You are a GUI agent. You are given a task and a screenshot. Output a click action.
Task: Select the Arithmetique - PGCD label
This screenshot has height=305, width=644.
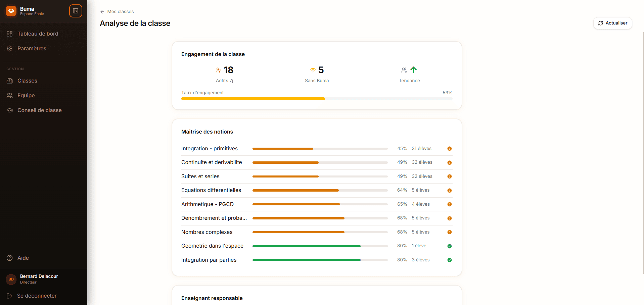pyautogui.click(x=208, y=204)
